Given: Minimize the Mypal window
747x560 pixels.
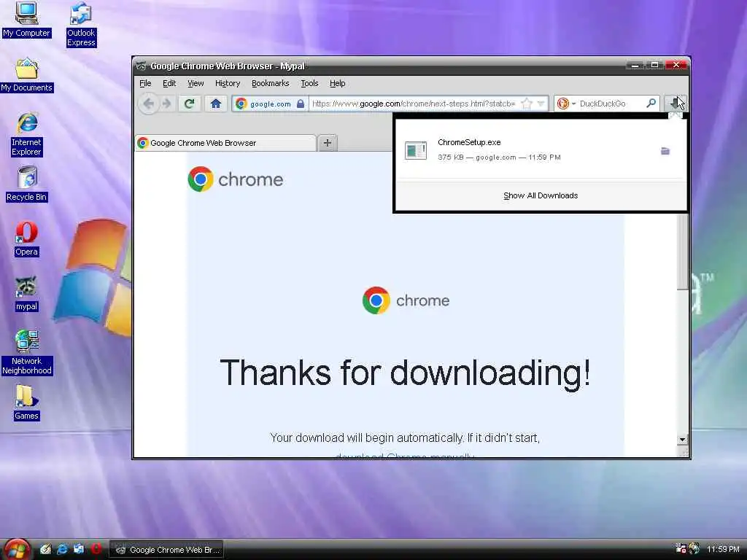Looking at the screenshot, I should (635, 65).
